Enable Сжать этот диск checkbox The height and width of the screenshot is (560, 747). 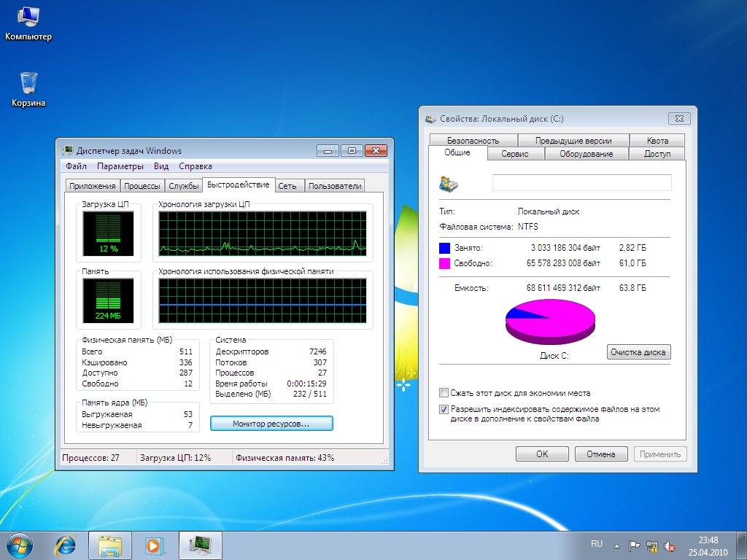(444, 393)
